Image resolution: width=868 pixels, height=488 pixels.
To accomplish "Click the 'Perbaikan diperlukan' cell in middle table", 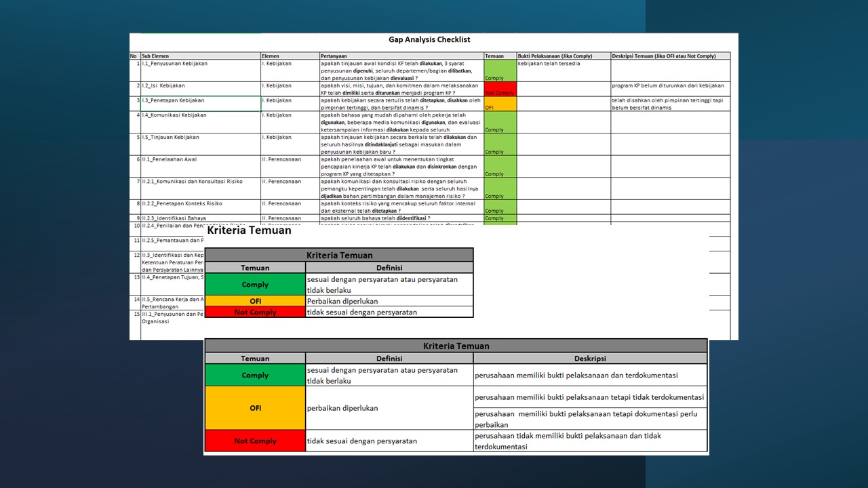I will pos(389,301).
